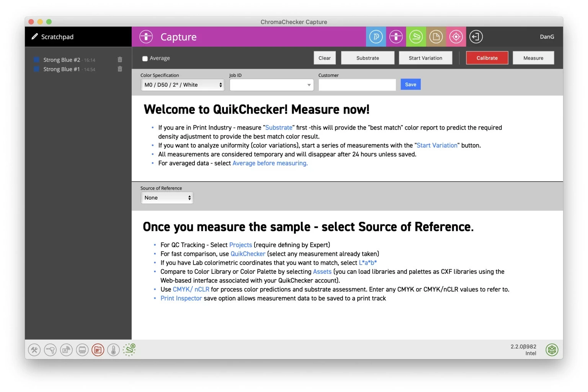Image resolution: width=588 pixels, height=392 pixels.
Task: Click the Measure button
Action: pyautogui.click(x=533, y=58)
